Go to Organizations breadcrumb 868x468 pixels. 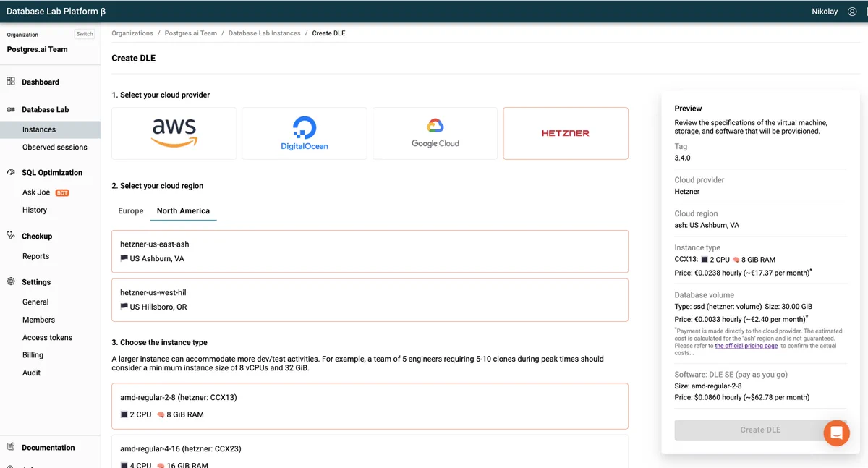coord(132,33)
